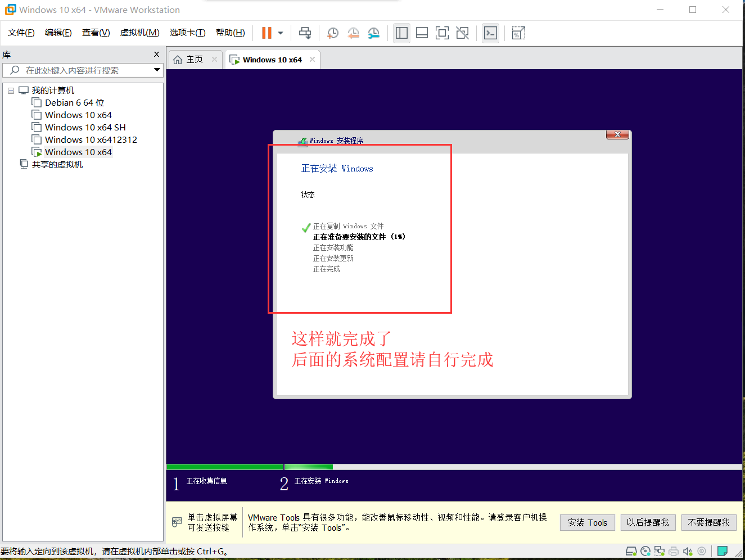Close the Windows 10 x64 tab
745x560 pixels.
click(312, 59)
